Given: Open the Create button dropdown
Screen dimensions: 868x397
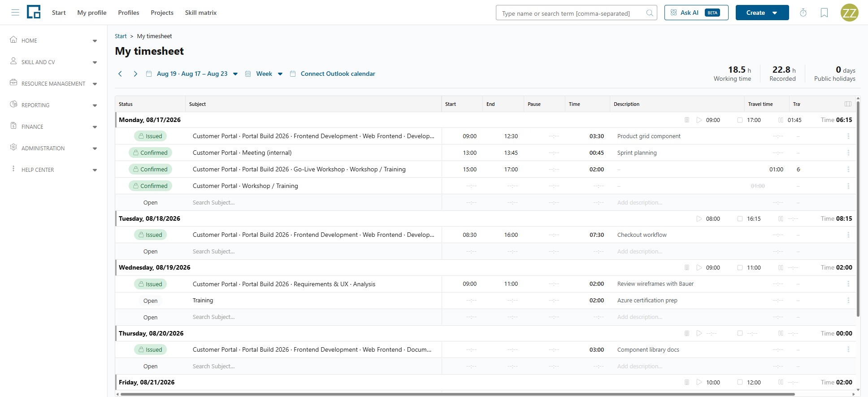Looking at the screenshot, I should tap(762, 13).
